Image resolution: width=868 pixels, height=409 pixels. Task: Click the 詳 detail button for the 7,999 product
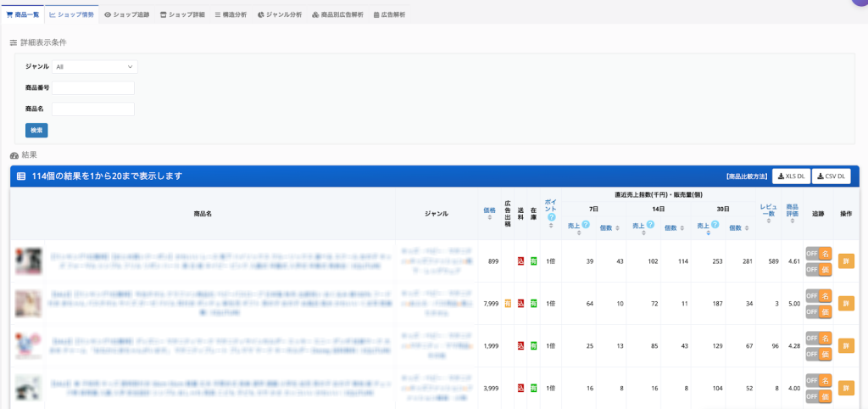845,303
